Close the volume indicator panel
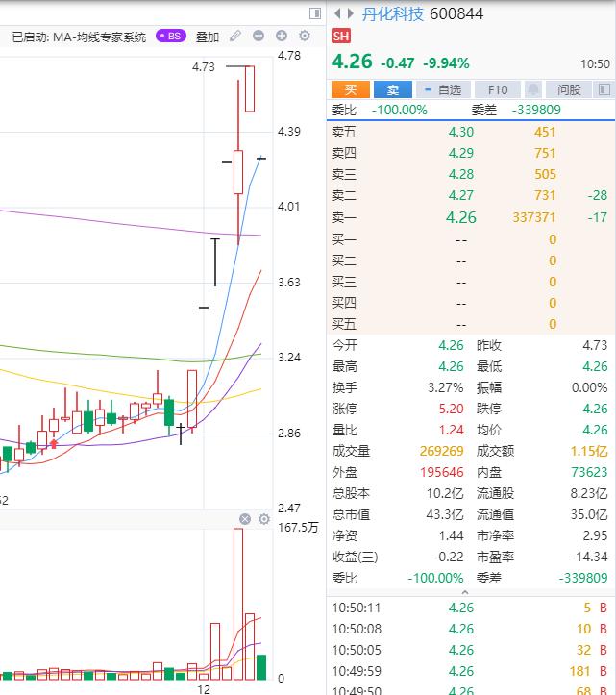Image resolution: width=616 pixels, height=695 pixels. (245, 520)
